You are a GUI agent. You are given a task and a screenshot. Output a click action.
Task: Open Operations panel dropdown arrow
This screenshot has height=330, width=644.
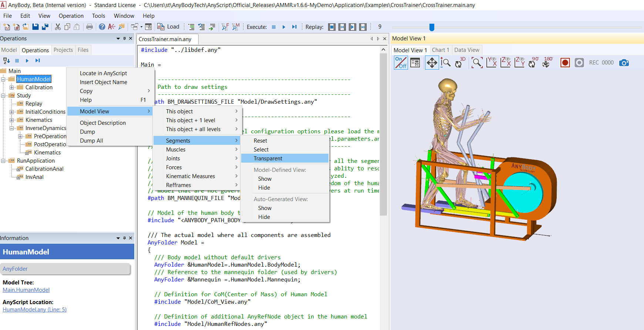pyautogui.click(x=118, y=39)
